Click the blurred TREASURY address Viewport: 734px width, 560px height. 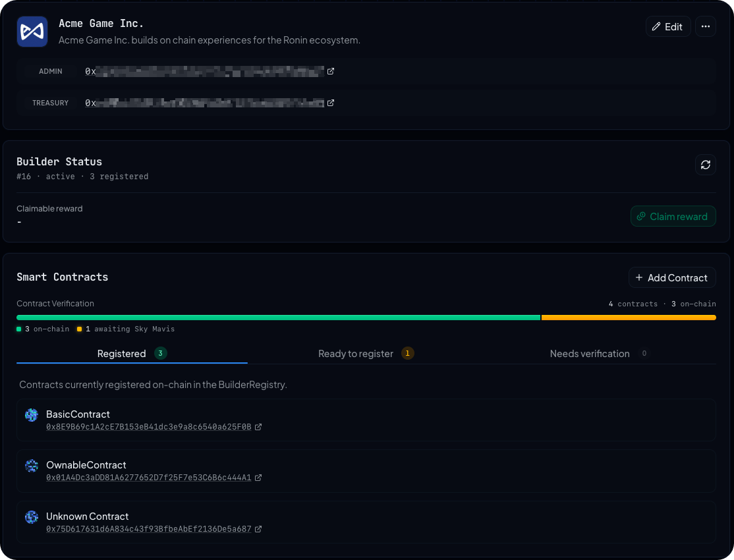204,103
